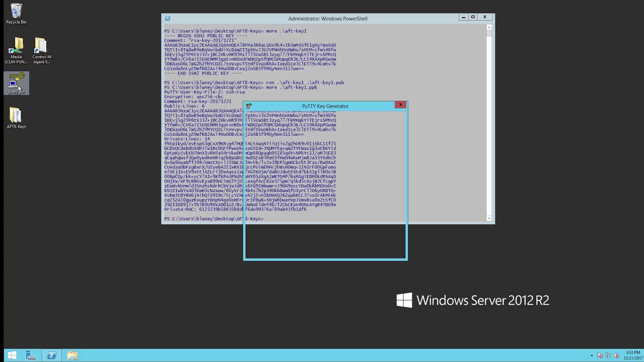Click the PowerShell scrollbar down arrow
This screenshot has width=644, height=362.
click(x=489, y=218)
